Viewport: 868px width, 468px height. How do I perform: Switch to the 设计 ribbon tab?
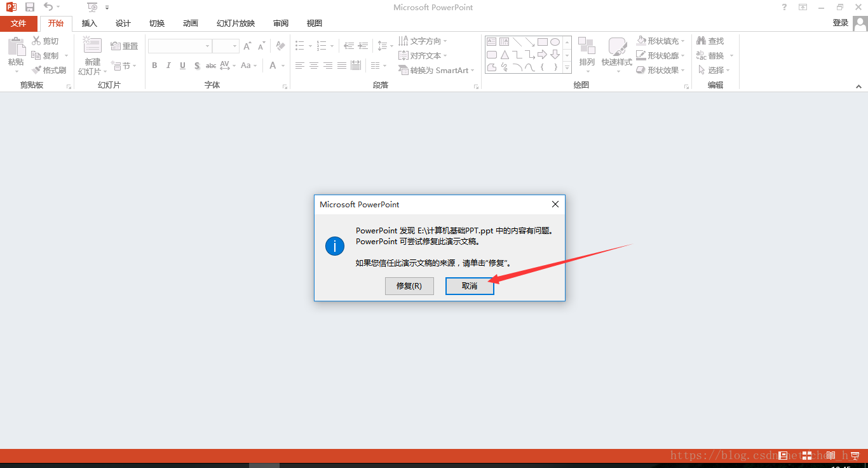tap(123, 24)
